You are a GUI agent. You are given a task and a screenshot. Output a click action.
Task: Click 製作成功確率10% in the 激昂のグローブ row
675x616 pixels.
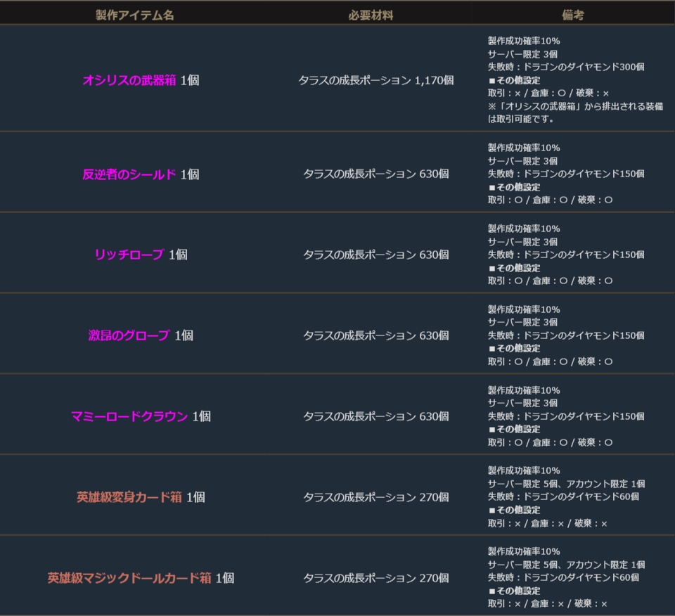(524, 309)
